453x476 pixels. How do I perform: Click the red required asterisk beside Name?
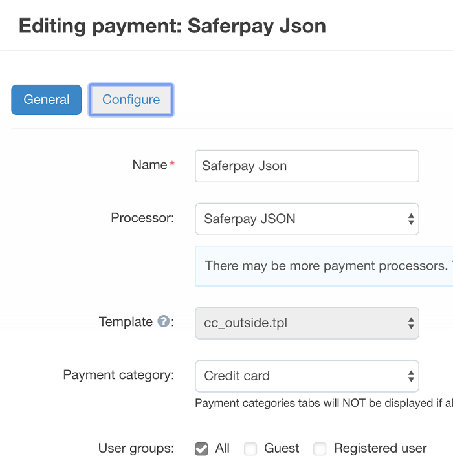172,165
